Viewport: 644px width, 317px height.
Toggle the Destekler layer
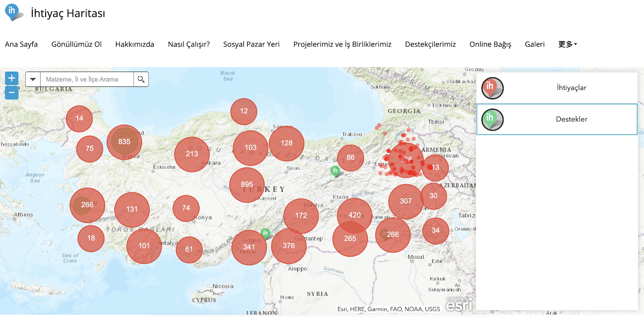571,119
